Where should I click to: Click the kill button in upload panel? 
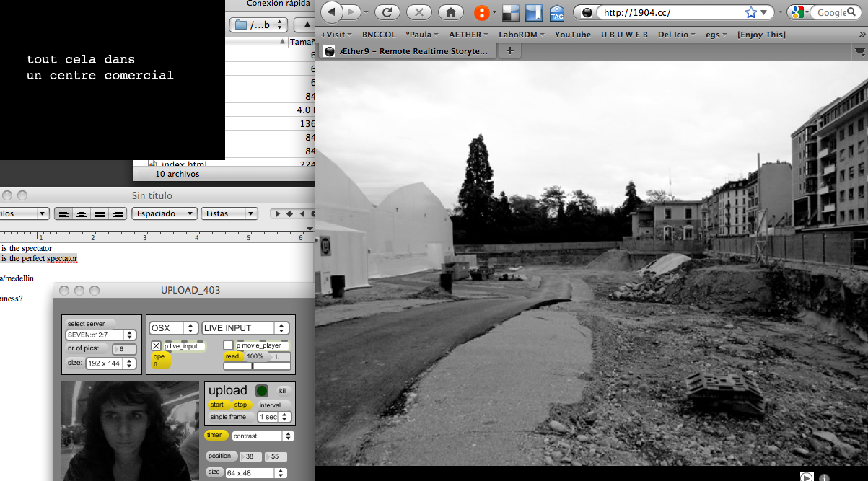click(283, 390)
